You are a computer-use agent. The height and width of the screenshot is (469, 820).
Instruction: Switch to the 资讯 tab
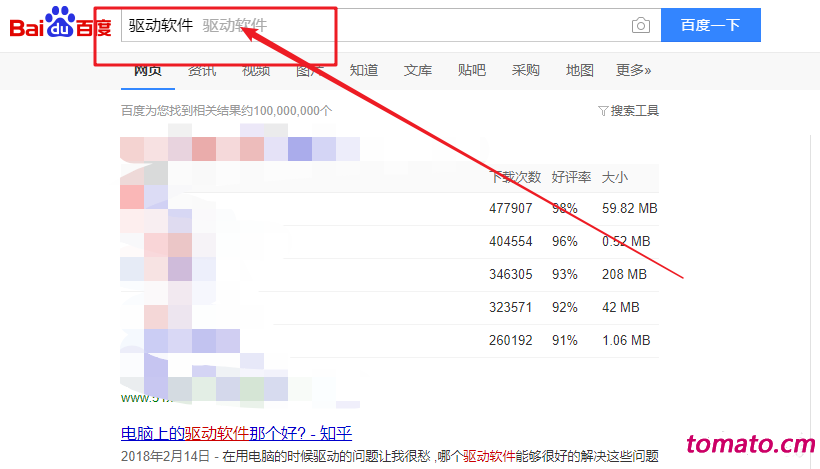click(x=202, y=70)
